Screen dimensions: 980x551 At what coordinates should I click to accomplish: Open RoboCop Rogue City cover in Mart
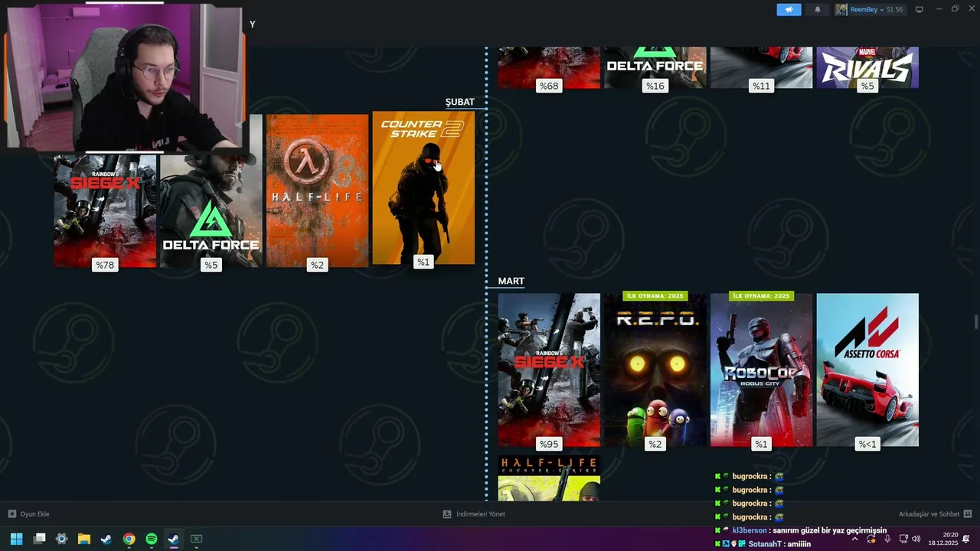coord(761,370)
